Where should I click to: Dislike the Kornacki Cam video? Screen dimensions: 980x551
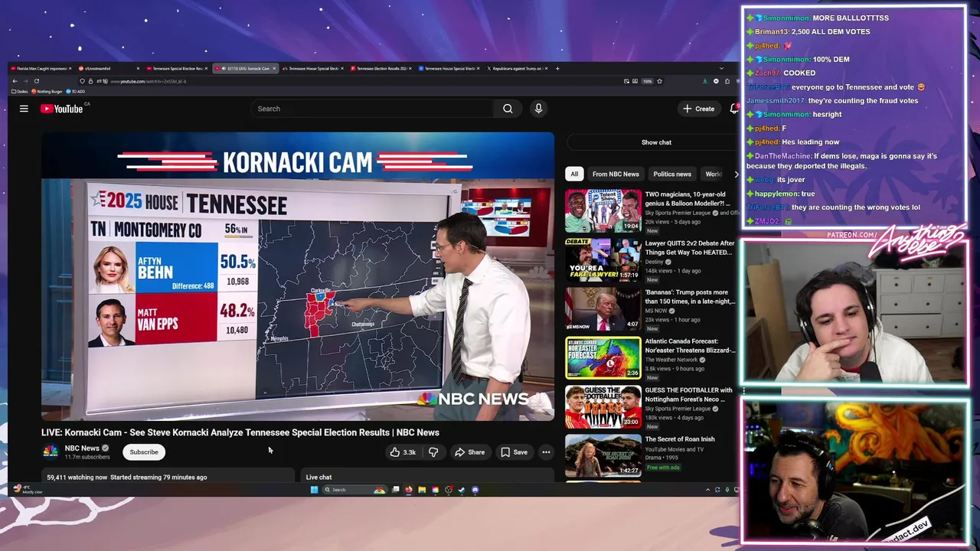(433, 452)
